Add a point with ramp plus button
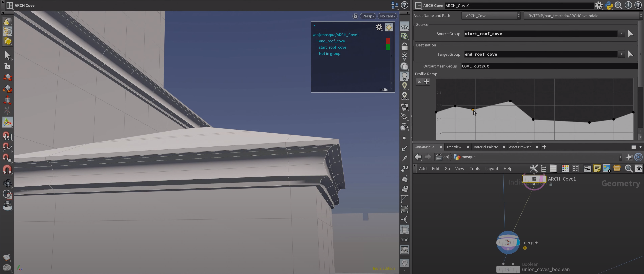This screenshot has height=274, width=644. [426, 82]
